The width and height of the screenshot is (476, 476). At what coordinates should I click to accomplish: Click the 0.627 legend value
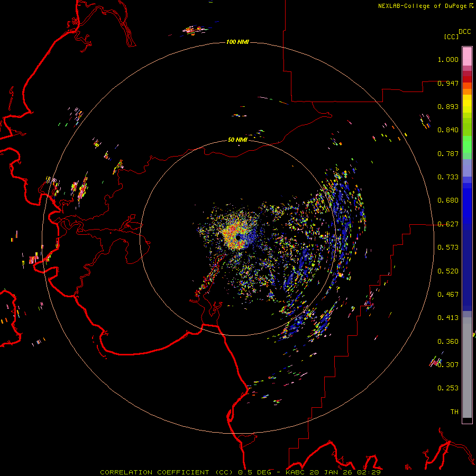coord(448,224)
